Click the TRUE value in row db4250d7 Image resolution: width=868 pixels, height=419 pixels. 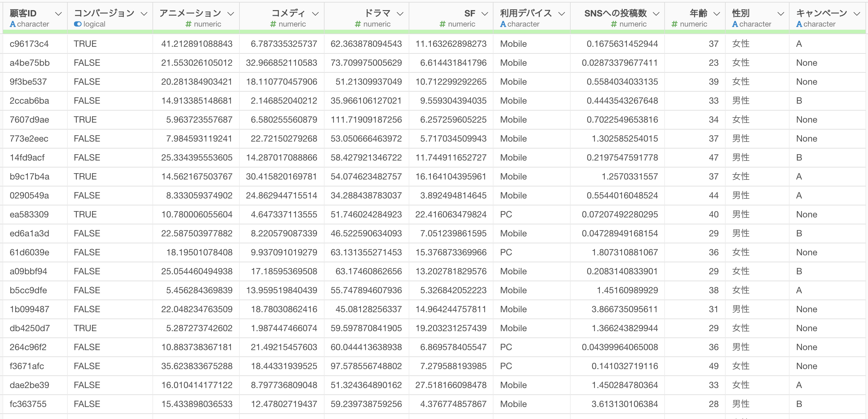(85, 328)
